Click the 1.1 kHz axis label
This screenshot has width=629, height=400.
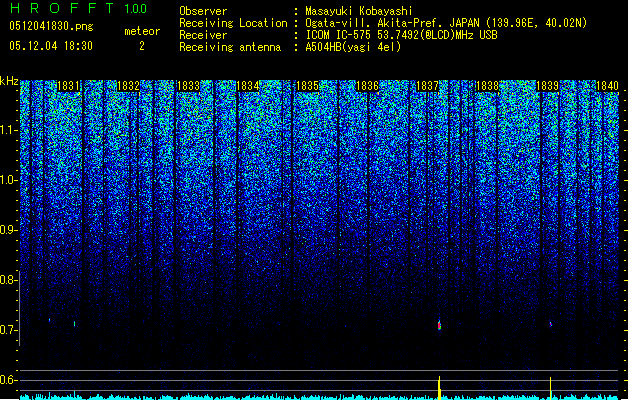pos(8,130)
